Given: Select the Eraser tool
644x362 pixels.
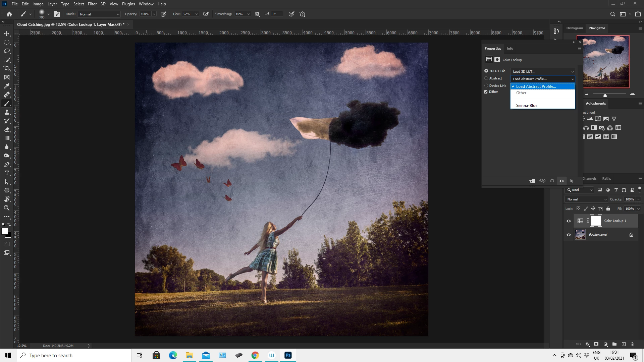Looking at the screenshot, I should click(x=7, y=129).
